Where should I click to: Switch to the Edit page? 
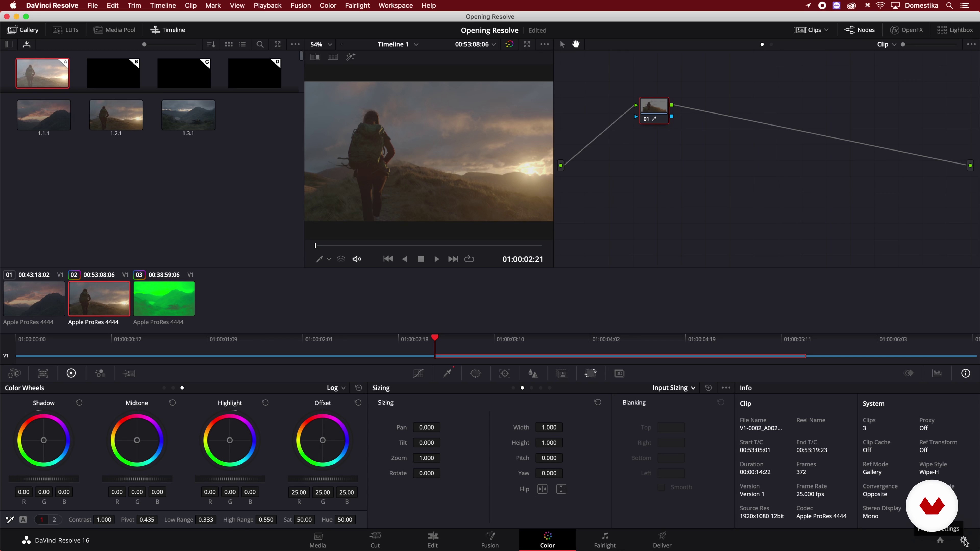coord(433,540)
